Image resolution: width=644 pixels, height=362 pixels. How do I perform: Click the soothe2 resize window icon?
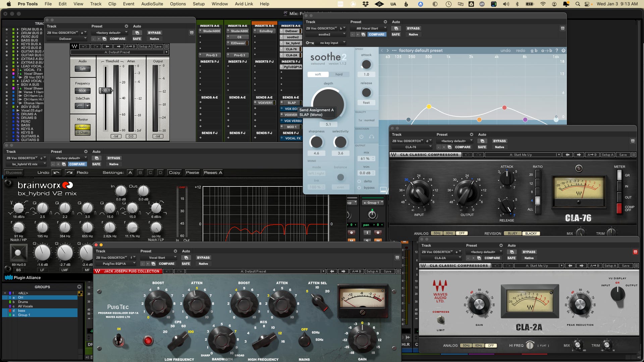tap(383, 190)
